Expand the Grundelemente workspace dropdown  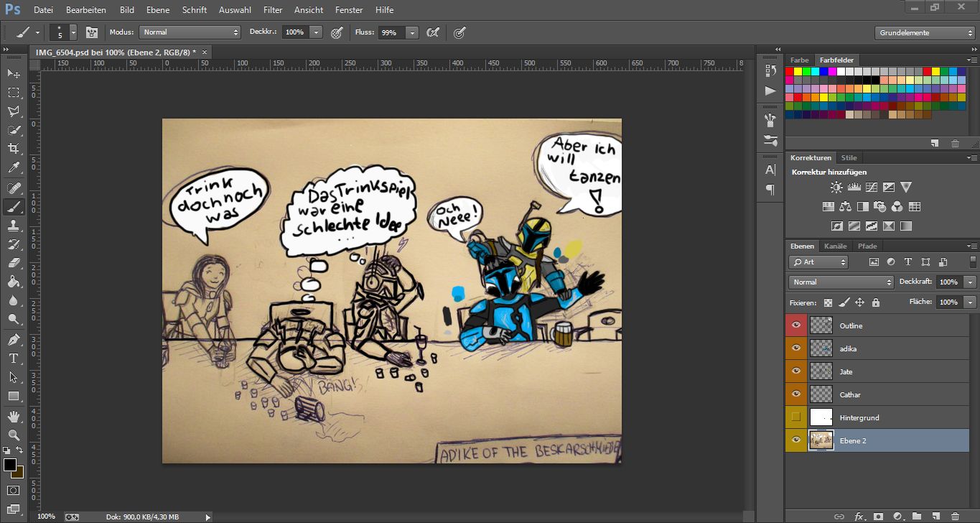coord(924,33)
